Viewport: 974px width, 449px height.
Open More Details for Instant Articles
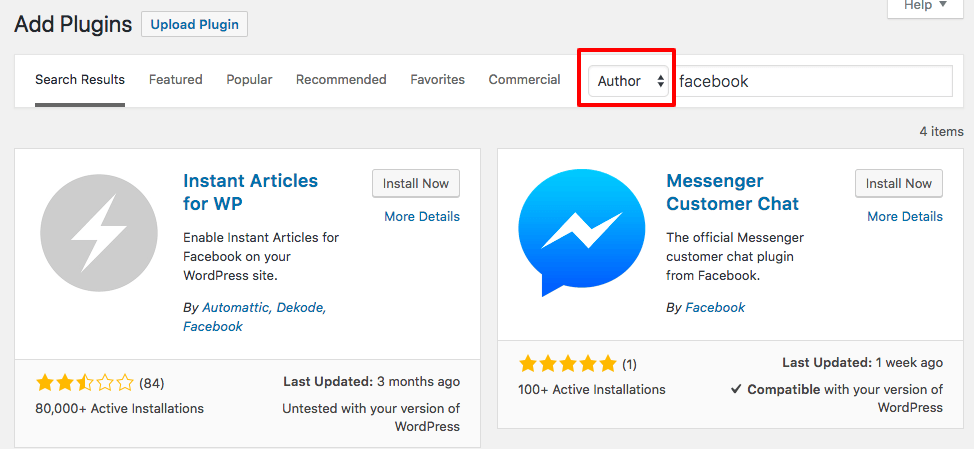pyautogui.click(x=422, y=217)
